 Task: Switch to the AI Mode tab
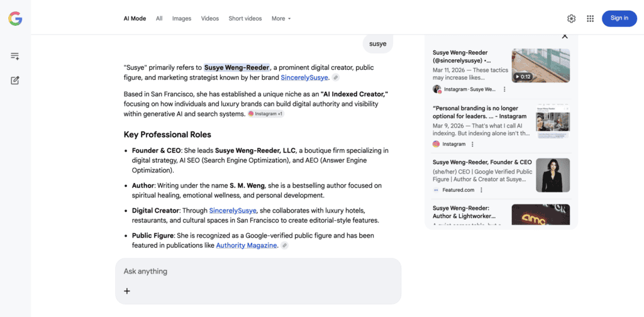(x=135, y=18)
